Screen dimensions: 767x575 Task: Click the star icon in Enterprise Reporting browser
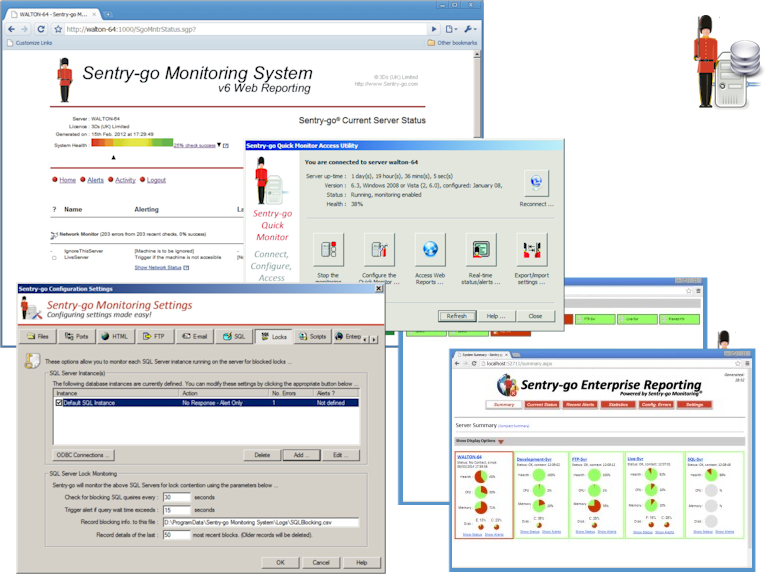tap(738, 364)
